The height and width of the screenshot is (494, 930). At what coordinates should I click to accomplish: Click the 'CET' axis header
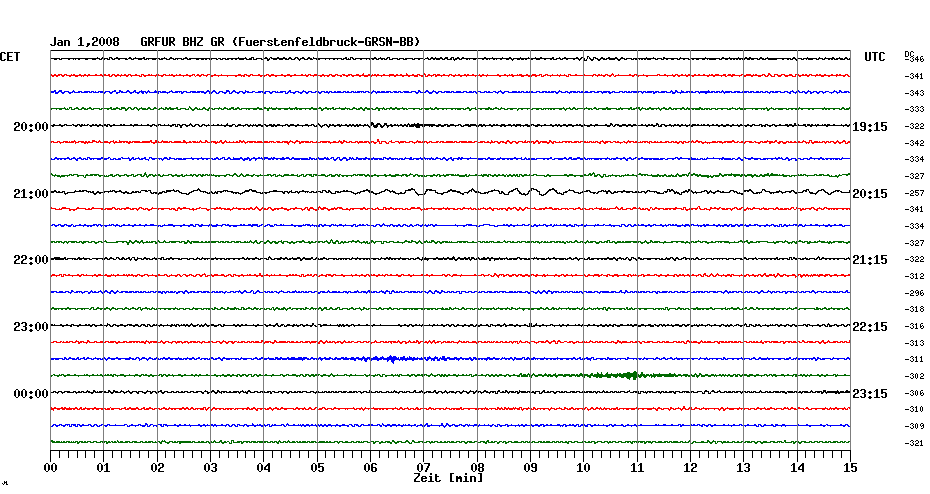pos(10,57)
